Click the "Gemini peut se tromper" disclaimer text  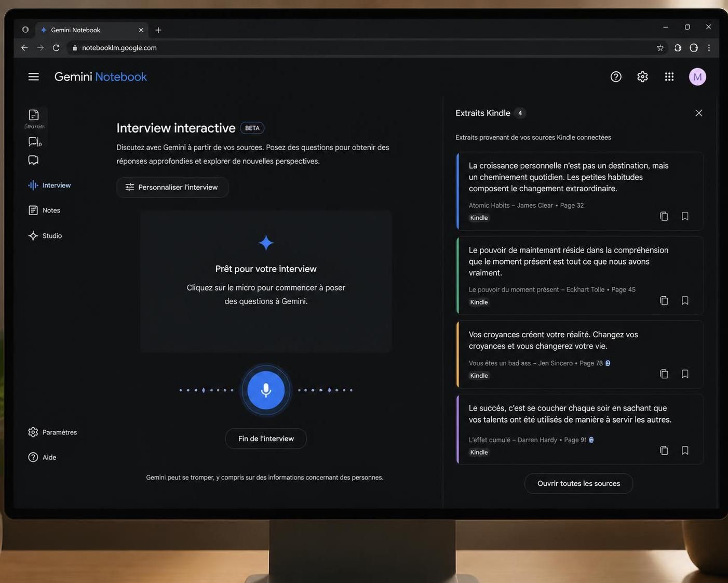(265, 478)
